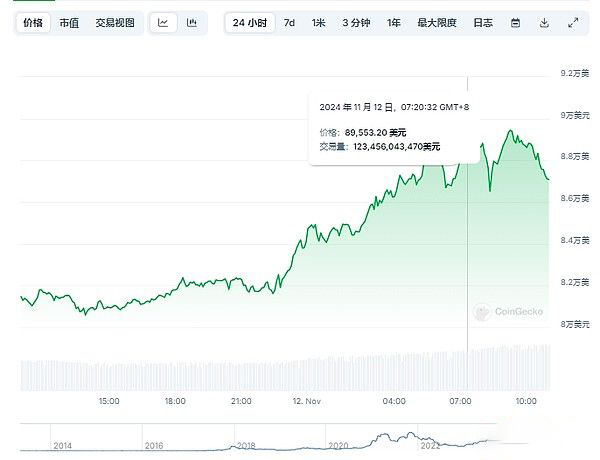Click the 2020 mark in range navigator

338,445
